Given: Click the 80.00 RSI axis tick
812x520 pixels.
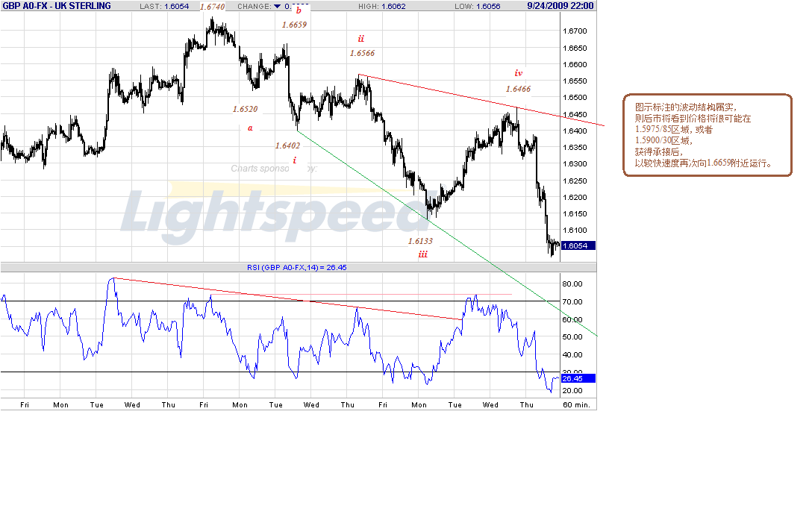Looking at the screenshot, I should 572,284.
